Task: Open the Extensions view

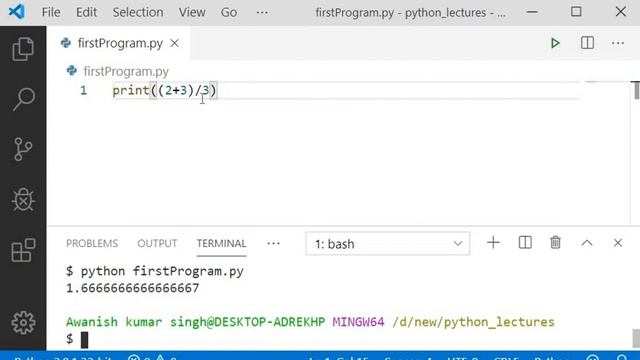Action: [x=23, y=250]
